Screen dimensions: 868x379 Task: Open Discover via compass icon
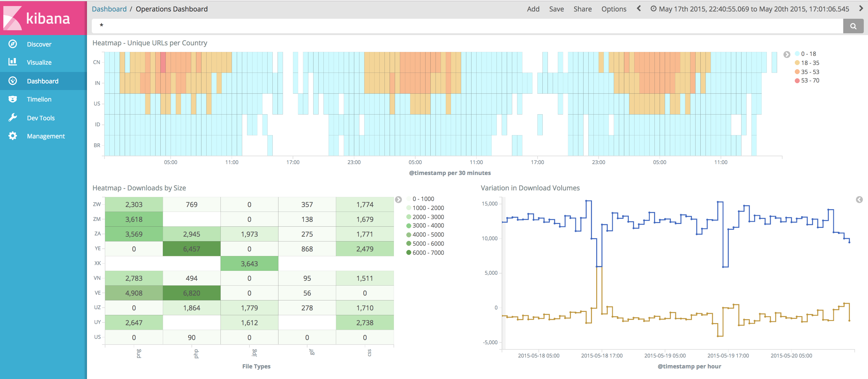tap(13, 44)
